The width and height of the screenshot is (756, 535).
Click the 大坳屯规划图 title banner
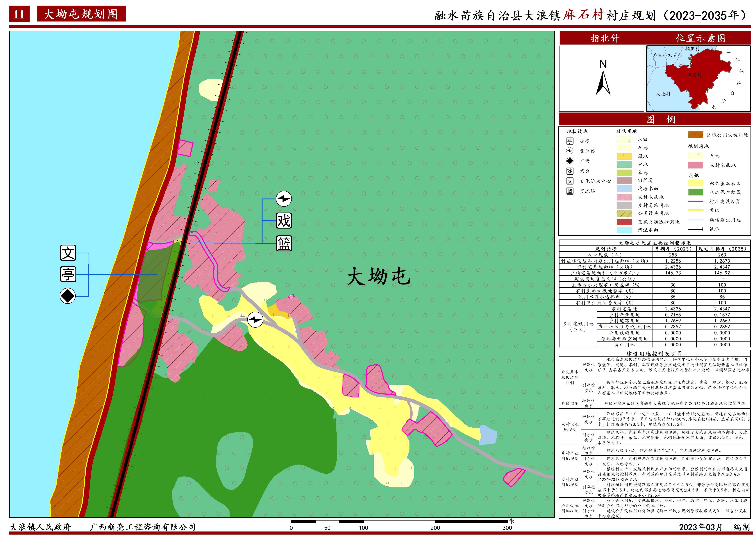(x=81, y=14)
